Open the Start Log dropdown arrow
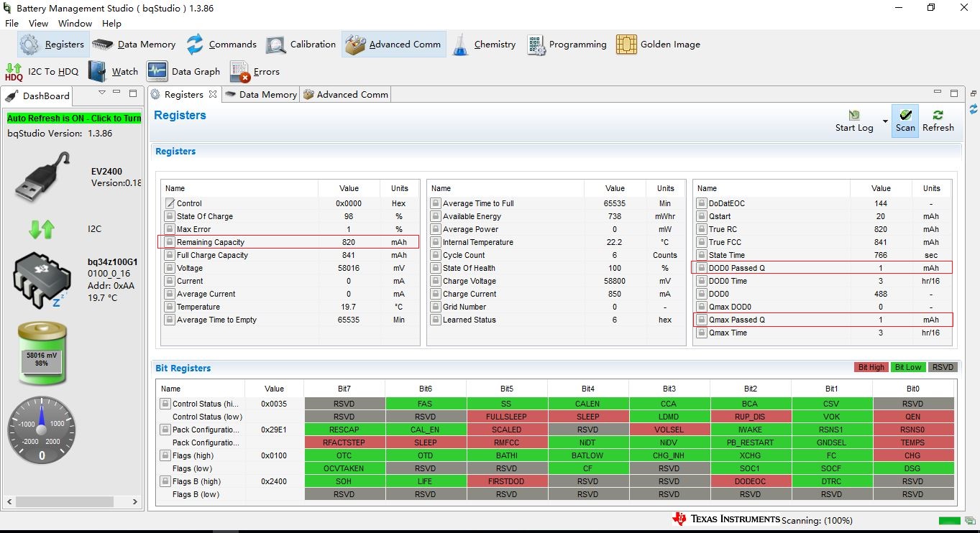980x533 pixels. pyautogui.click(x=885, y=121)
